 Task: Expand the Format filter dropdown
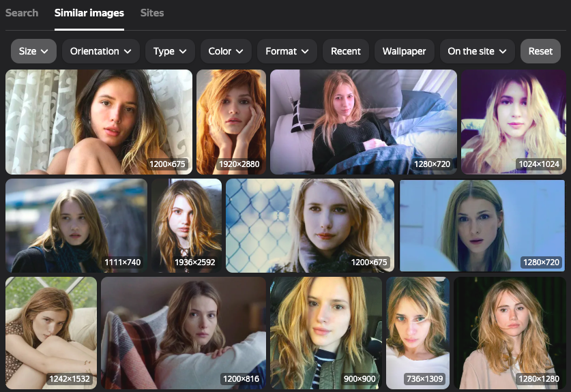point(287,51)
